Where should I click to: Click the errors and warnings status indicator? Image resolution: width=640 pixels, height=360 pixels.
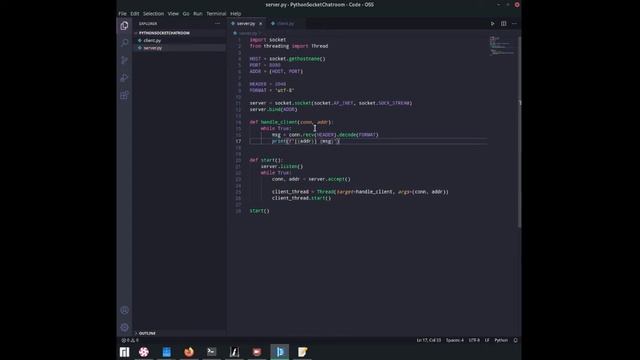coord(130,340)
